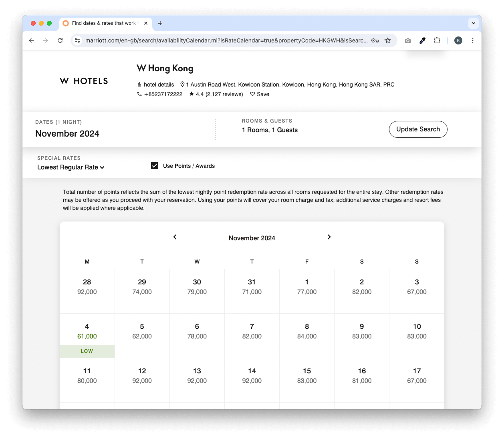Expand the Lowest Regular Rate dropdown
The image size is (504, 439).
click(x=71, y=167)
